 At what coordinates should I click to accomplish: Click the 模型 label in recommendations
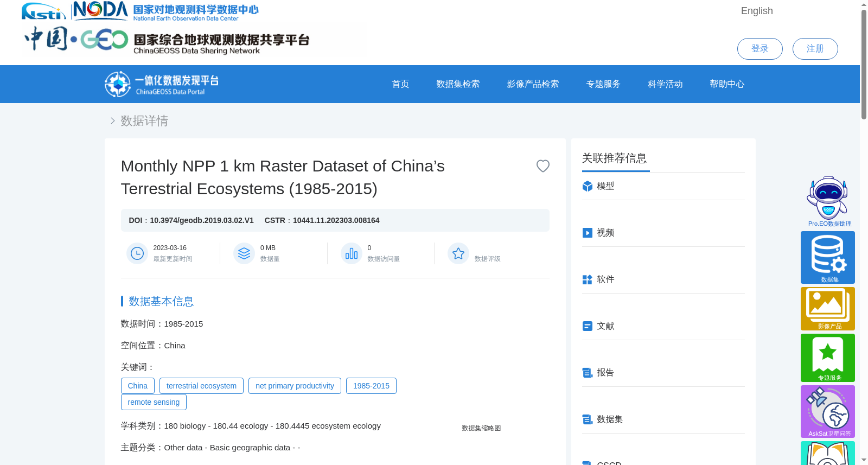pos(605,186)
